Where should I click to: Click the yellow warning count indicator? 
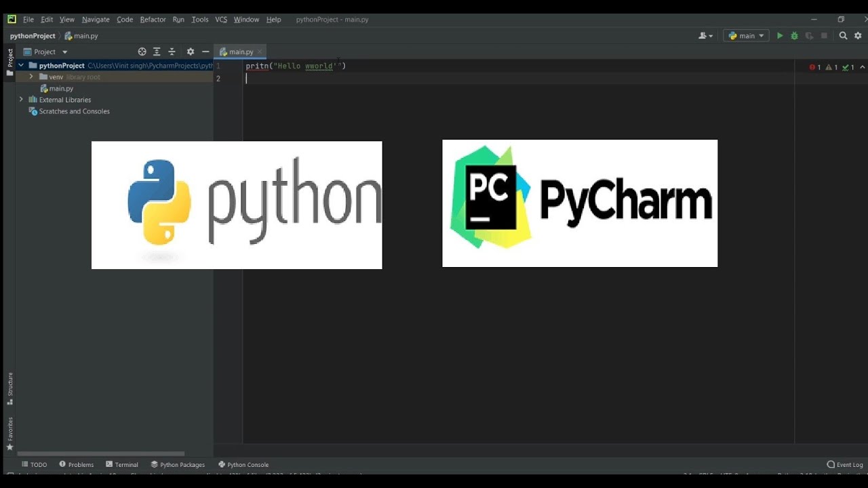[x=832, y=67]
